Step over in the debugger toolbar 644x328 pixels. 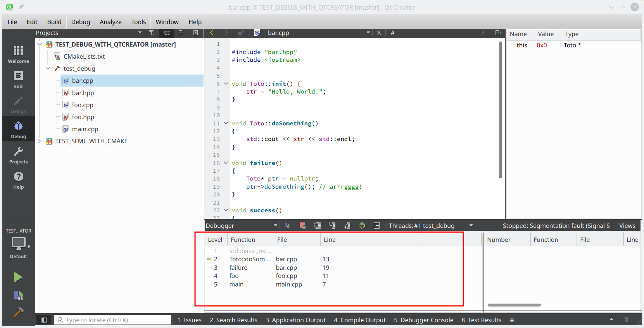coord(318,226)
